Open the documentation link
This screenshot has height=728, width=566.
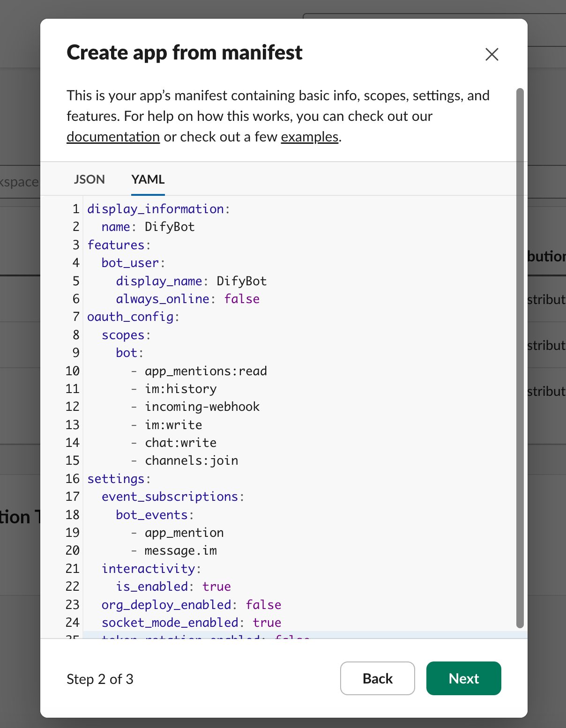(x=113, y=137)
